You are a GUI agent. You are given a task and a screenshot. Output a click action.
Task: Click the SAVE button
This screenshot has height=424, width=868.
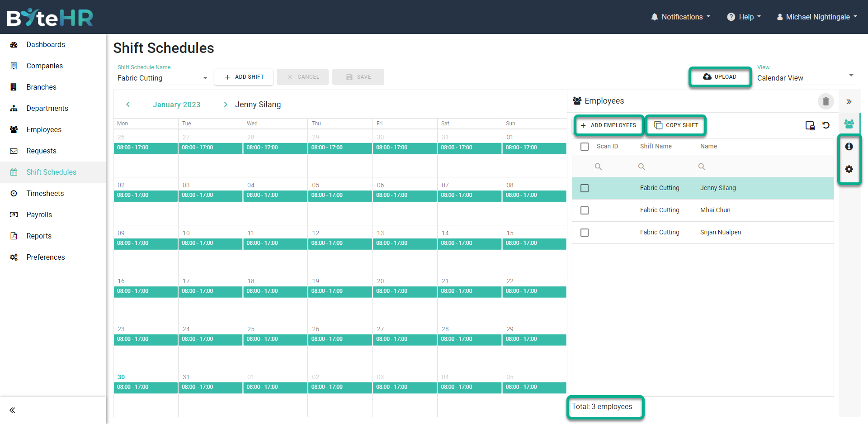(358, 77)
